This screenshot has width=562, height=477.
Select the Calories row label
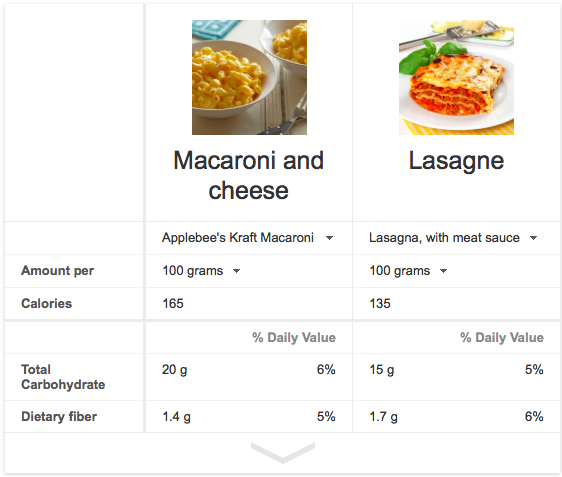click(x=47, y=304)
